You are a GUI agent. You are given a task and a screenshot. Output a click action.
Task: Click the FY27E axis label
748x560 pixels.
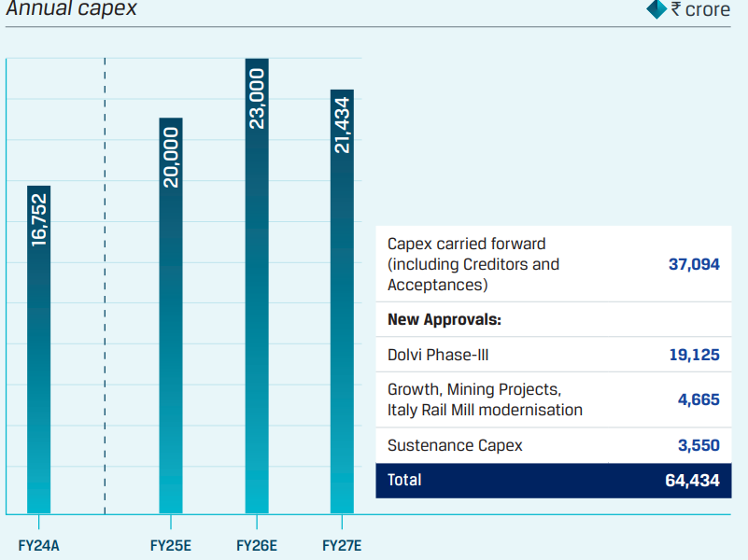[x=342, y=545]
